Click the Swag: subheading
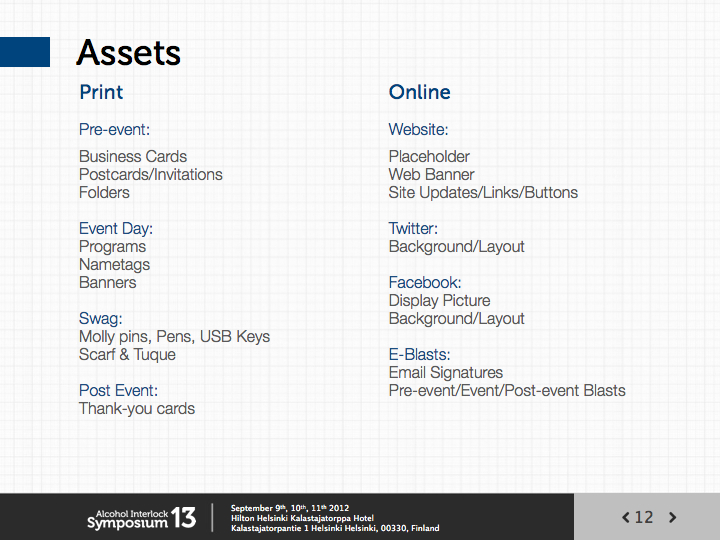This screenshot has height=540, width=720. [101, 318]
